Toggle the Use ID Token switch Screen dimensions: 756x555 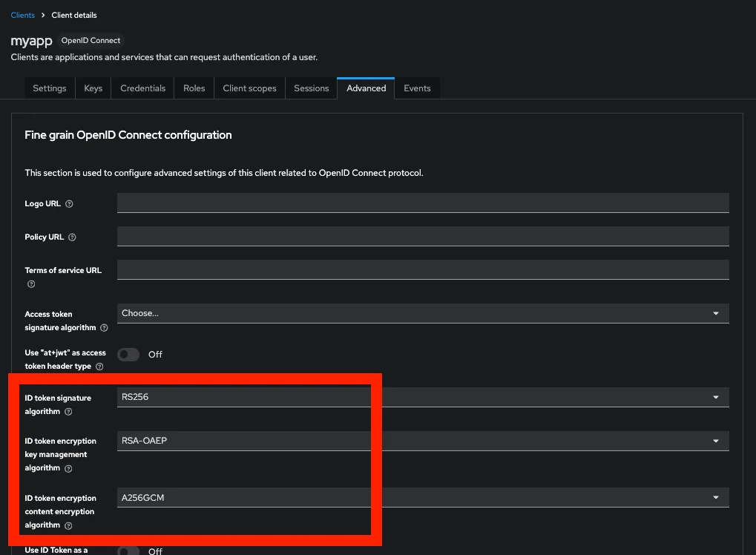coord(128,551)
